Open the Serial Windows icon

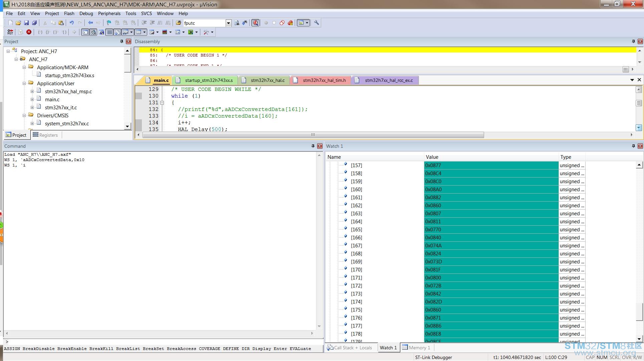tap(152, 32)
